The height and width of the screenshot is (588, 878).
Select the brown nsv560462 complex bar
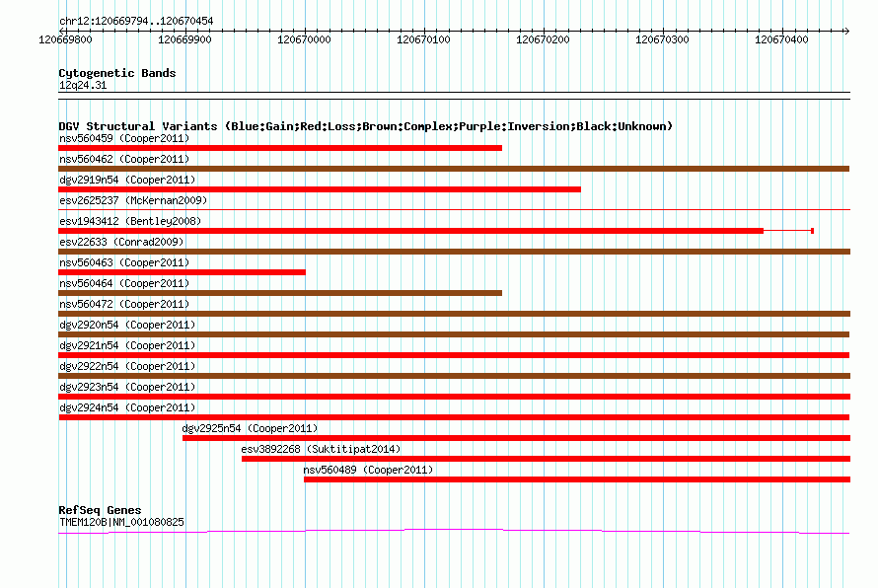click(x=454, y=169)
